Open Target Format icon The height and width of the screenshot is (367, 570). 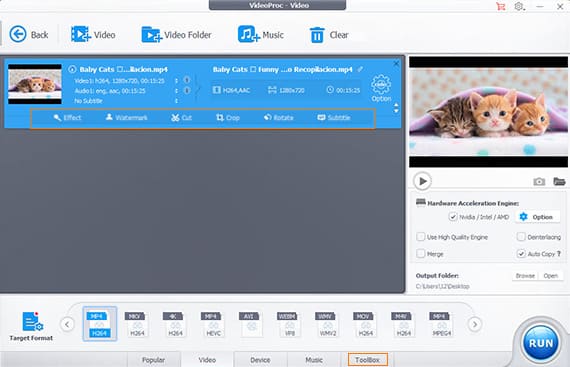31,326
